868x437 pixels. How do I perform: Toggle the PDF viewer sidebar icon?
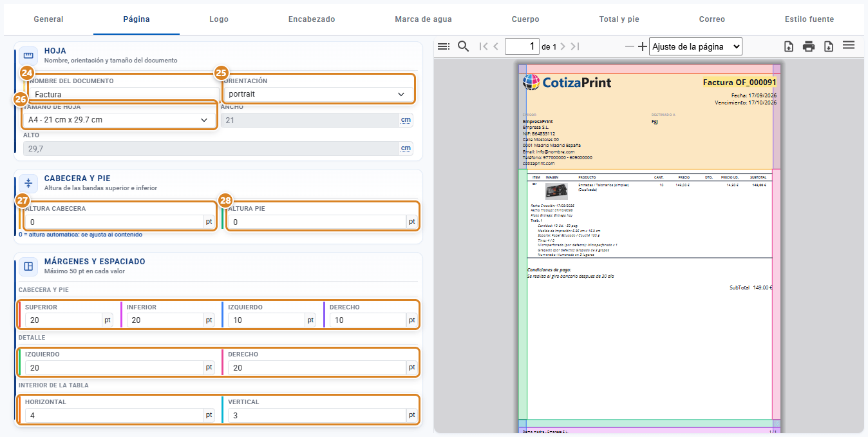(443, 46)
